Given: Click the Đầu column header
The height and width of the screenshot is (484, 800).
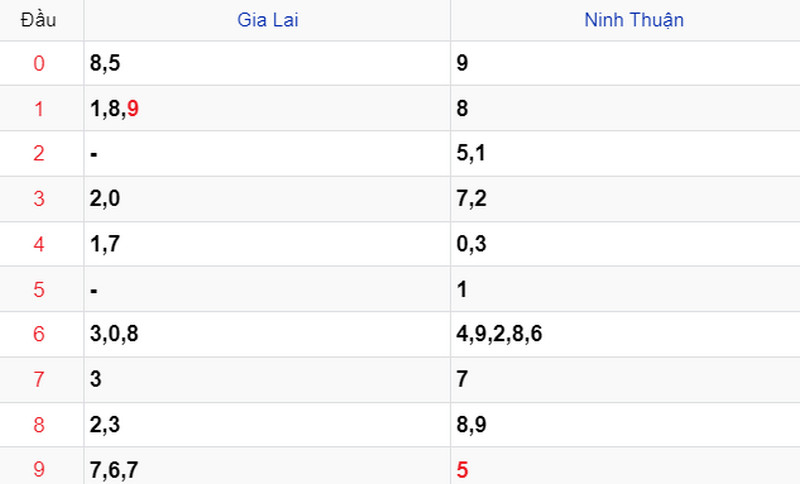Looking at the screenshot, I should point(38,20).
